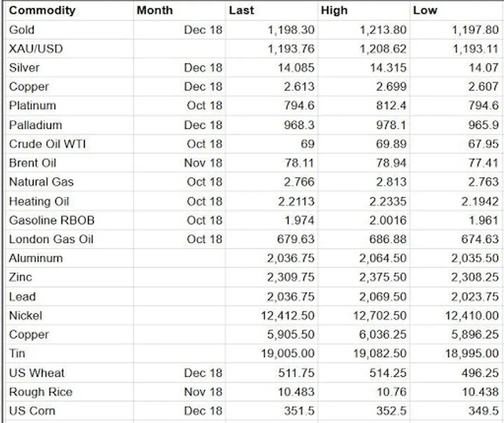Select the London Gas Oil cell
Screen dimensions: 504x423
coord(51,239)
